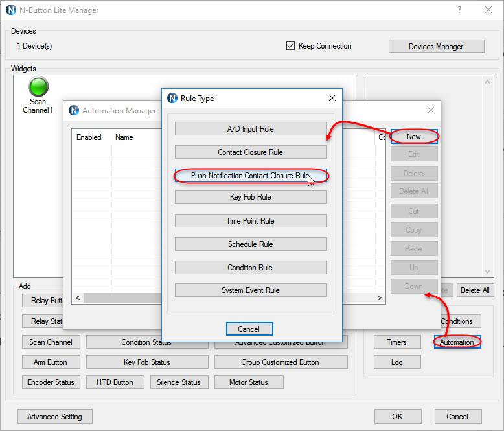Open the help question mark in title bar
This screenshot has width=504, height=431.
(459, 10)
